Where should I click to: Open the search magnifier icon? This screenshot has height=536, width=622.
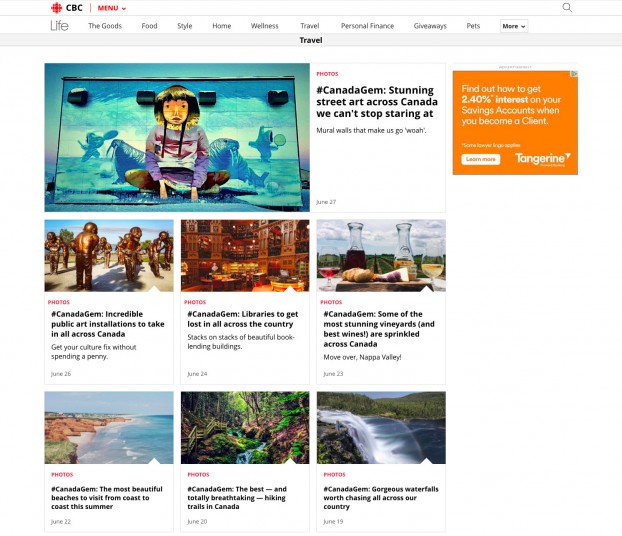coord(567,8)
